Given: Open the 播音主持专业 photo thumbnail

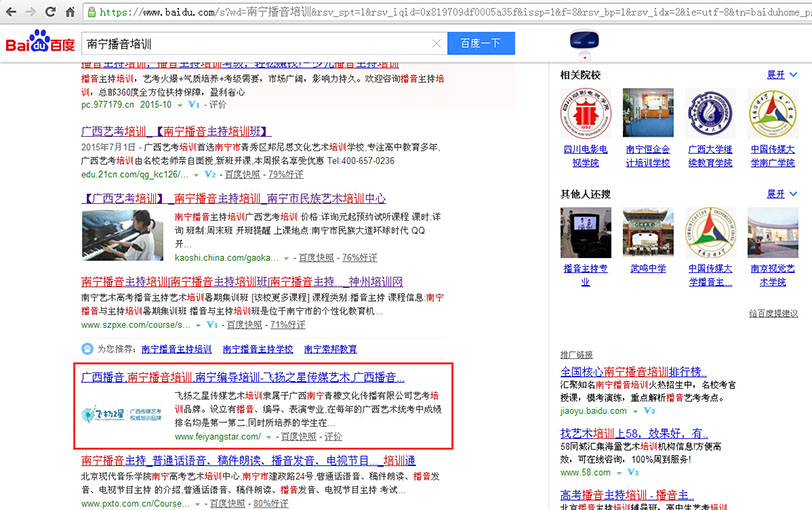Looking at the screenshot, I should [585, 232].
